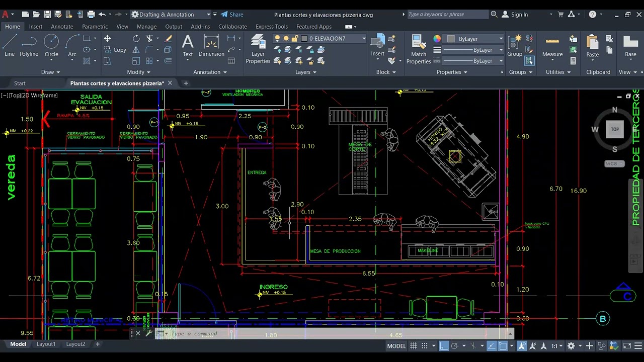The image size is (644, 362).
Task: Expand the Modify panel
Action: pos(139,72)
